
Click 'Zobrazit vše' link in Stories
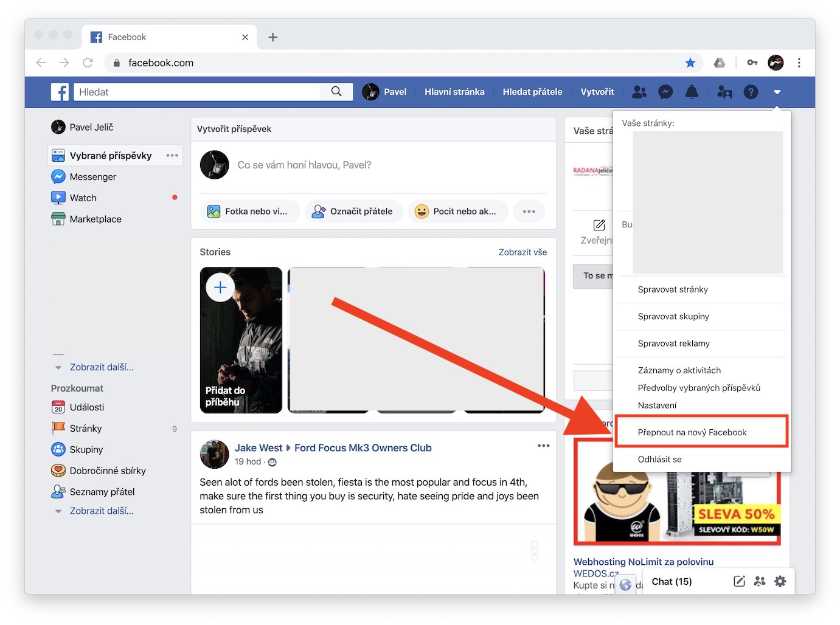point(522,252)
